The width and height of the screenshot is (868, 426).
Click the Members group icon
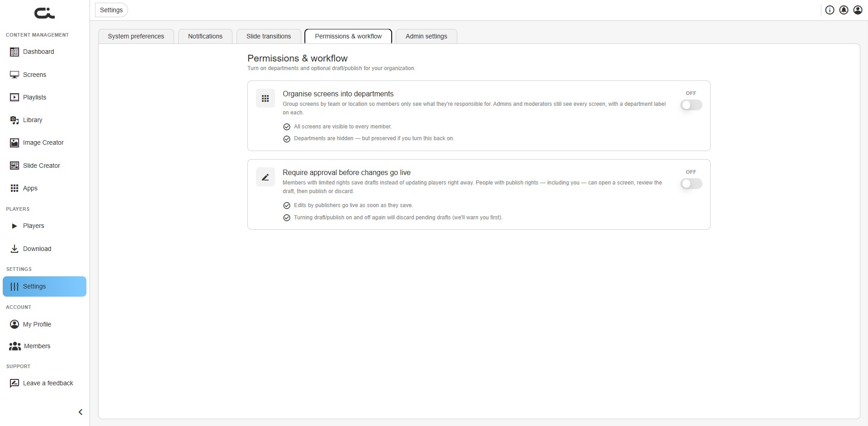pos(15,346)
